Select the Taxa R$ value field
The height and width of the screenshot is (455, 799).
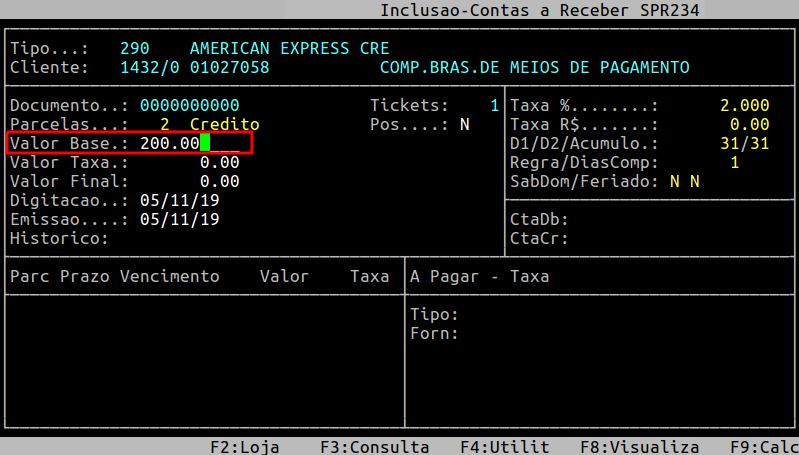(749, 124)
